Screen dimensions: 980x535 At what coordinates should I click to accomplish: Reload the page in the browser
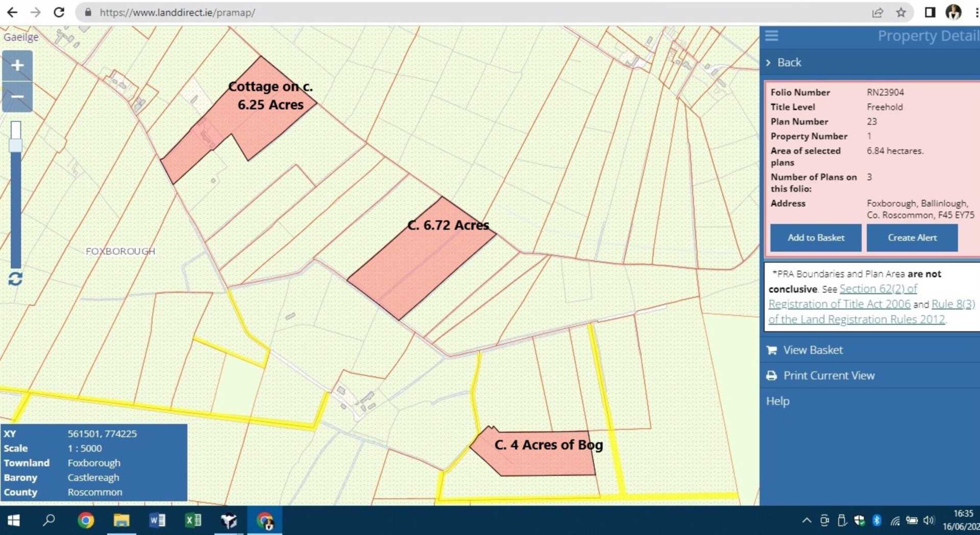(x=59, y=12)
